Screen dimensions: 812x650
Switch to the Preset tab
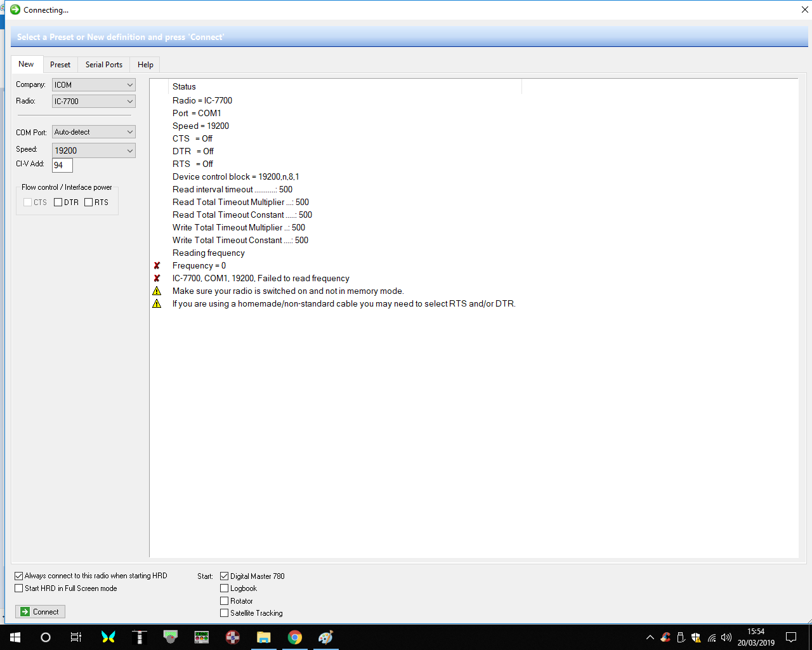click(60, 65)
